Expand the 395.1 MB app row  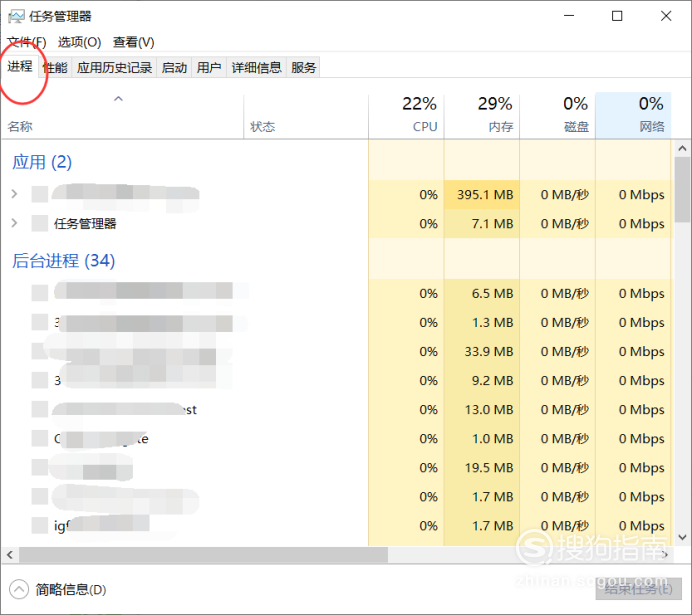[x=14, y=194]
